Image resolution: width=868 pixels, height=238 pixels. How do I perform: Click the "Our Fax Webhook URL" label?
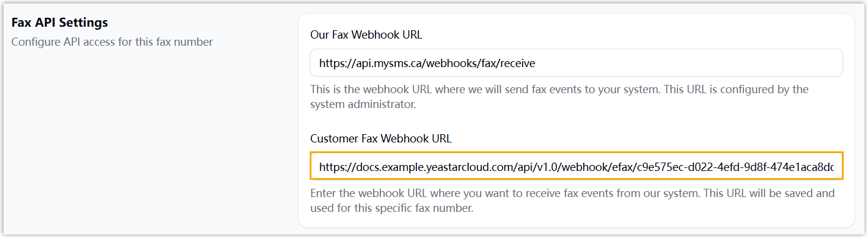[366, 34]
